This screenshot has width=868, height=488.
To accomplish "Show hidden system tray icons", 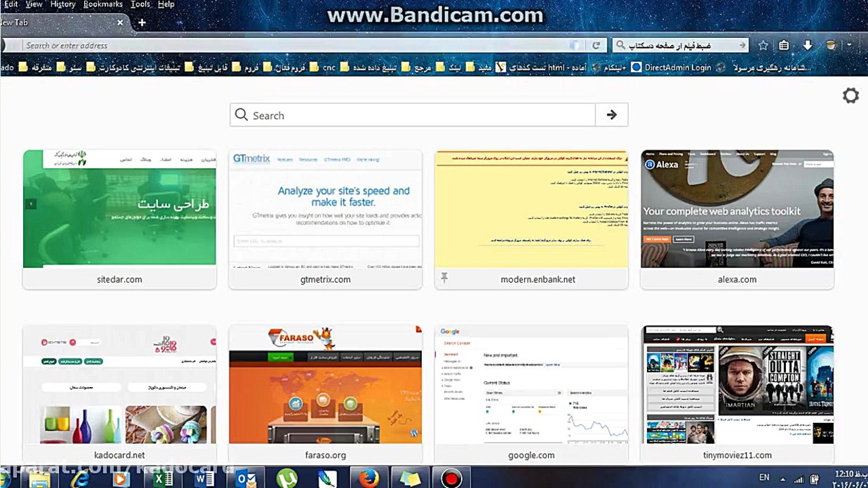I will pyautogui.click(x=783, y=479).
